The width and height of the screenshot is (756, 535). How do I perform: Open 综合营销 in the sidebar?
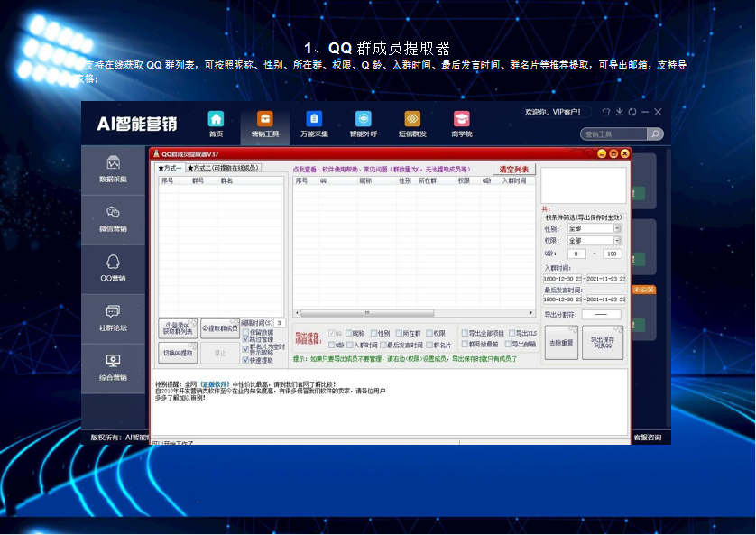114,368
